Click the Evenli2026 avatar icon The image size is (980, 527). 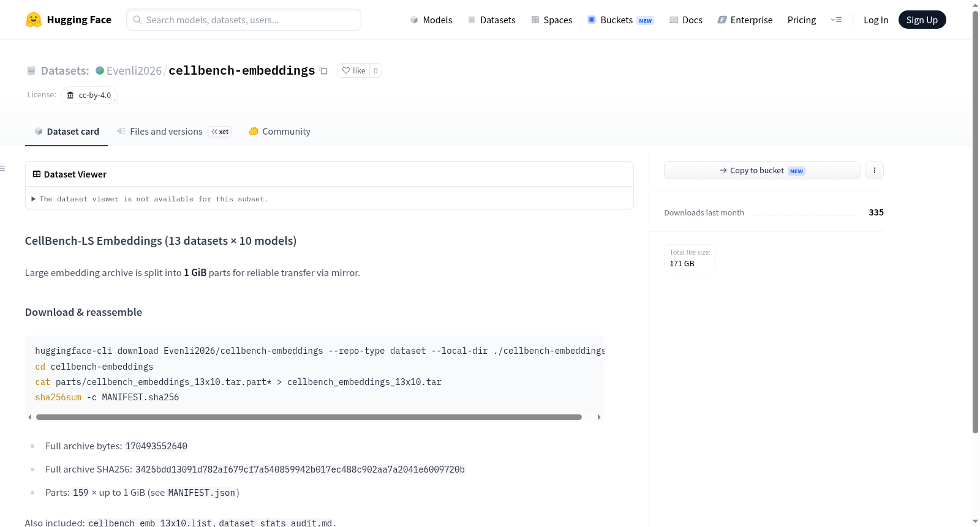(100, 70)
